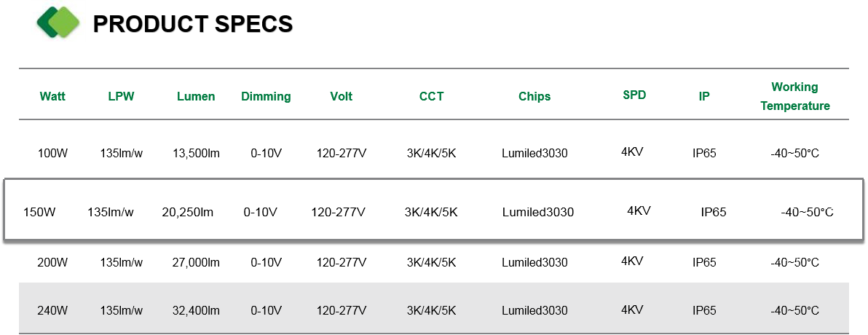Viewport: 868px width, 335px height.
Task: Select the highlighted 150W row wattage cell
Action: tap(39, 212)
